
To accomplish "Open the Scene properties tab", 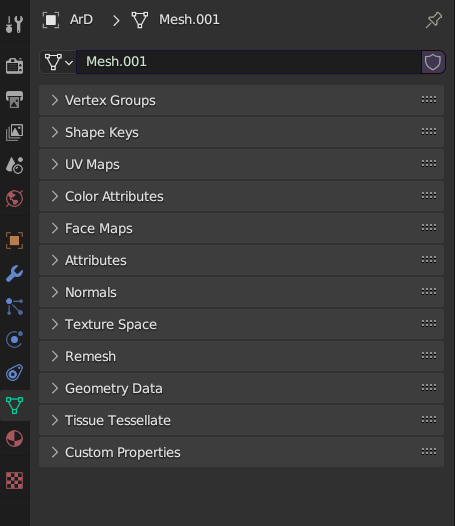I will click(x=14, y=165).
